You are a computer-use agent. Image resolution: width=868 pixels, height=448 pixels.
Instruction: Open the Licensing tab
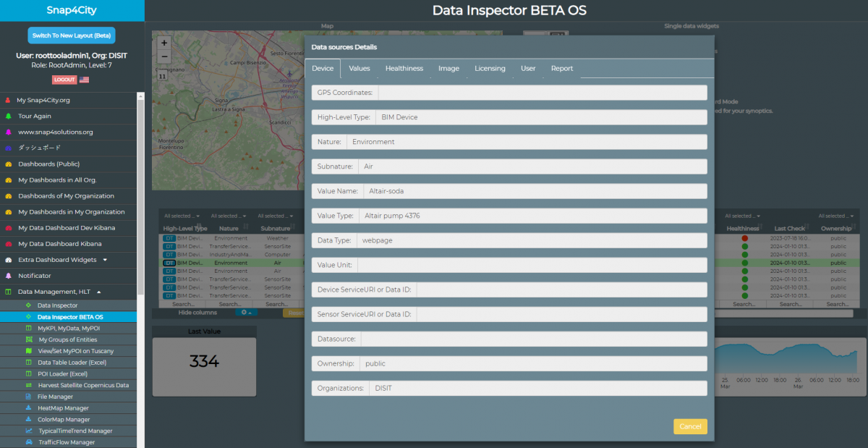pyautogui.click(x=490, y=69)
